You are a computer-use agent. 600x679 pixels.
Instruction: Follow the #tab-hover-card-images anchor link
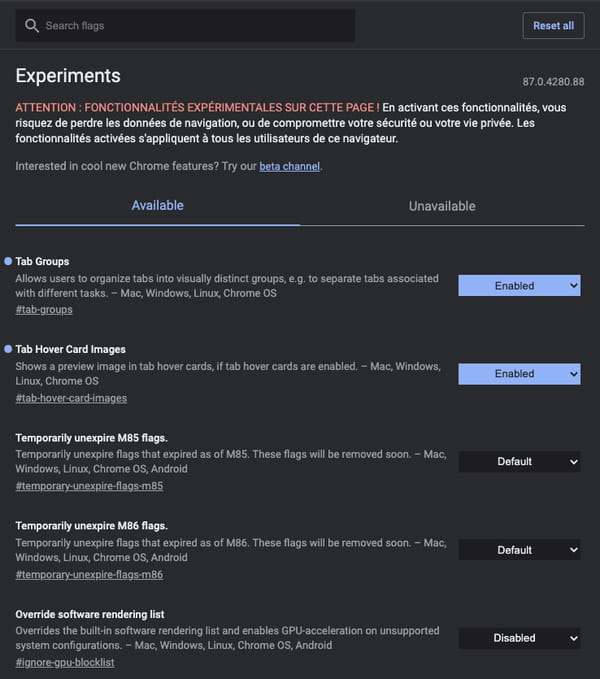(71, 398)
